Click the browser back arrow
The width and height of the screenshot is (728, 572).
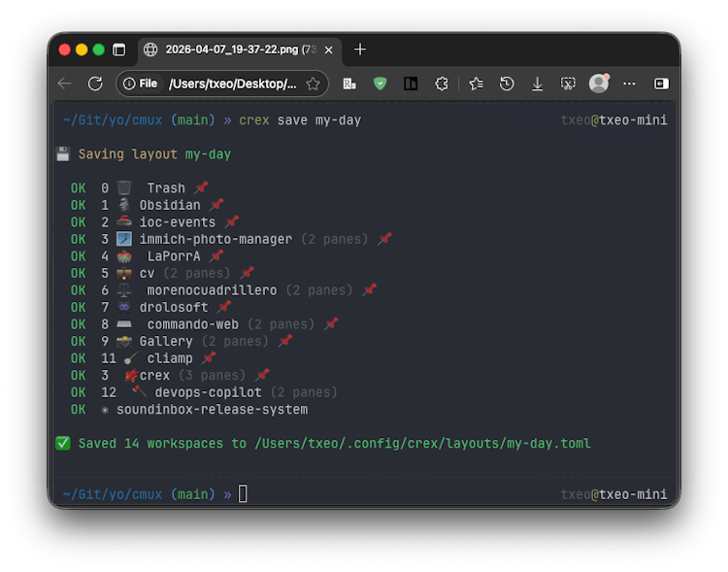(x=65, y=84)
